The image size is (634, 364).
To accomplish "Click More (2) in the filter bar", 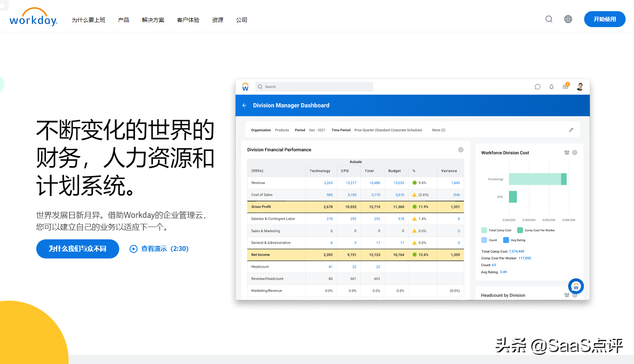I will 439,130.
